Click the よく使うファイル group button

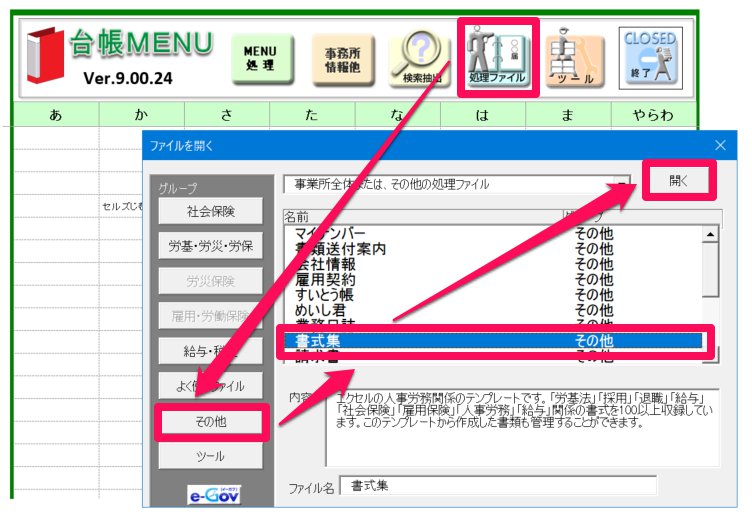pos(211,386)
